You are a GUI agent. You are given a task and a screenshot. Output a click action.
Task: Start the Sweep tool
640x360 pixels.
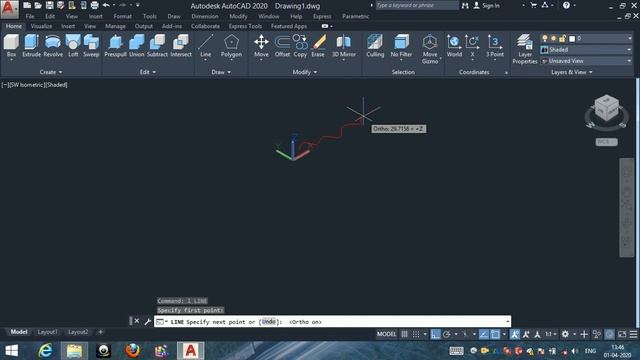tap(91, 46)
